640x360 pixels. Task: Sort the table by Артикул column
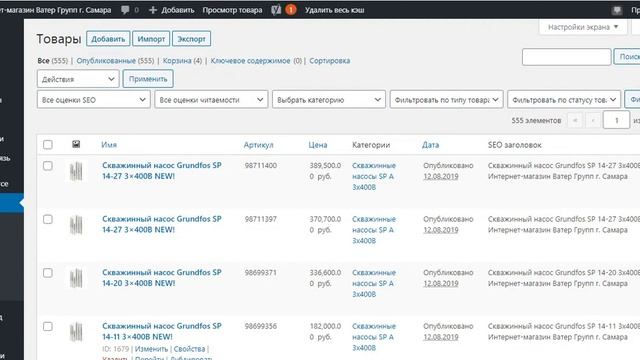tap(258, 144)
